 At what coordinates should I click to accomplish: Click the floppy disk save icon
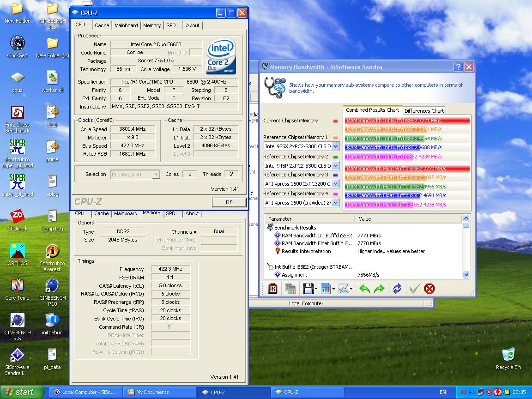[308, 289]
